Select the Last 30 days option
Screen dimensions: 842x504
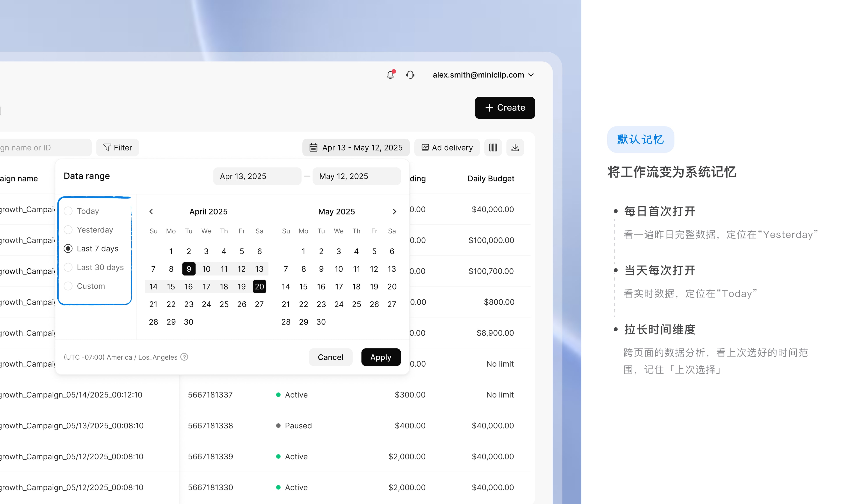pyautogui.click(x=94, y=267)
